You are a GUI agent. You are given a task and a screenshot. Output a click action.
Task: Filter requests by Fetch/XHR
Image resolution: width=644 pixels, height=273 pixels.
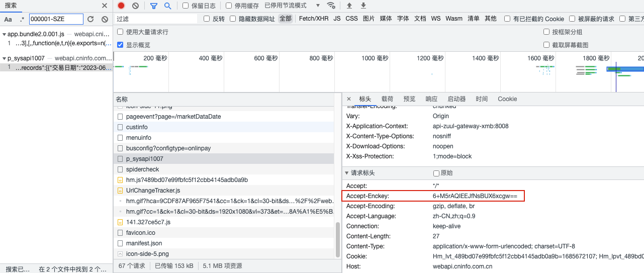click(314, 19)
